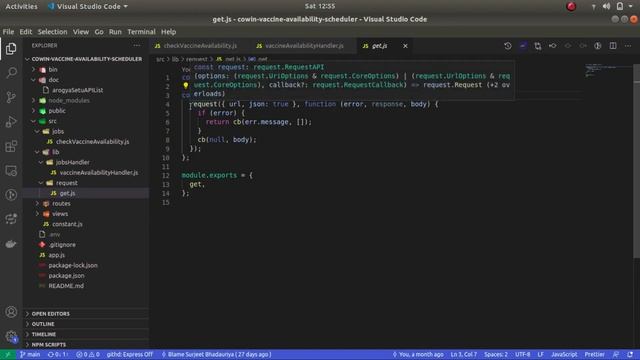Open the editor More Actions menu
640x360 pixels.
(x=628, y=46)
